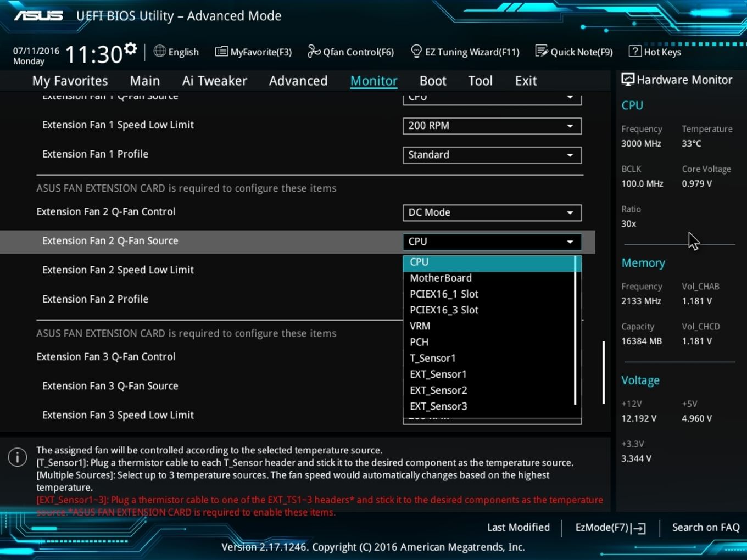Click CPU frequency 3000 MHz value
This screenshot has width=747, height=560.
(x=641, y=143)
